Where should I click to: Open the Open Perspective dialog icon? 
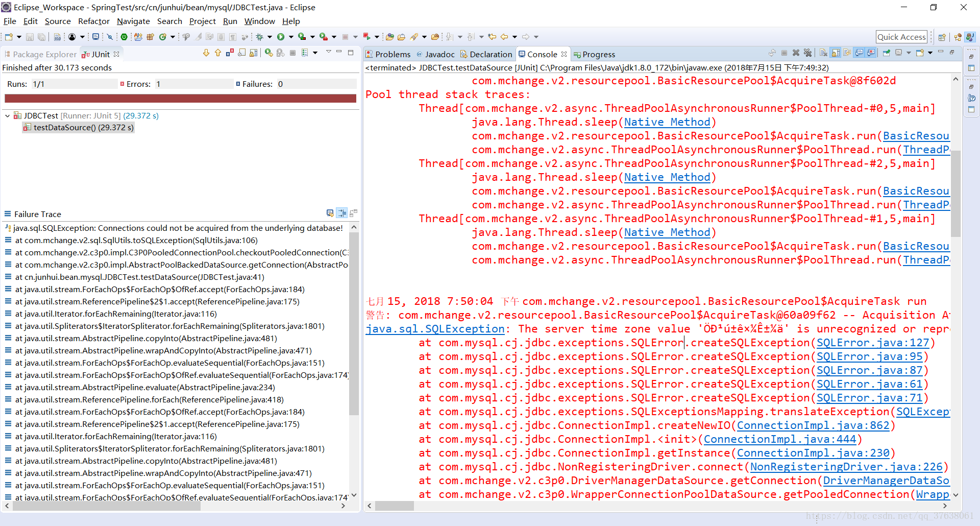click(942, 37)
